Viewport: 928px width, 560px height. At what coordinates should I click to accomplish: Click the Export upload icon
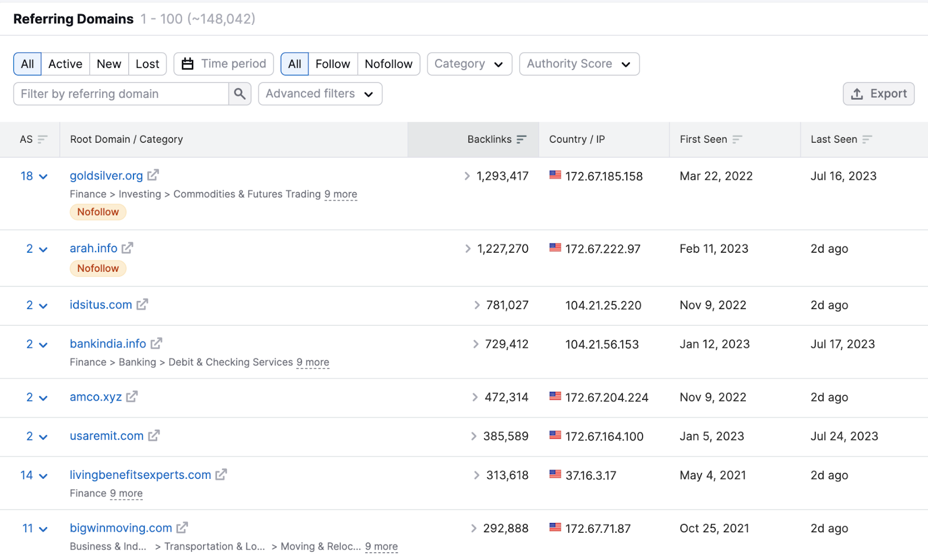(x=857, y=93)
